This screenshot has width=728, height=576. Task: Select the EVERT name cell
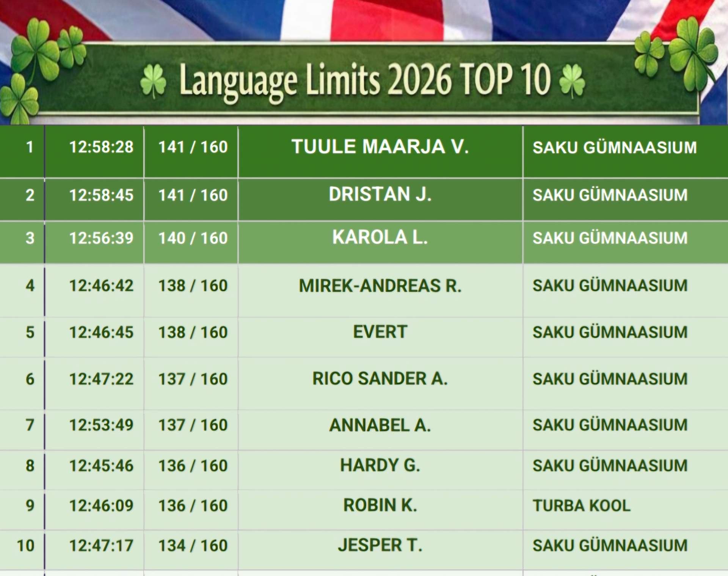click(380, 332)
